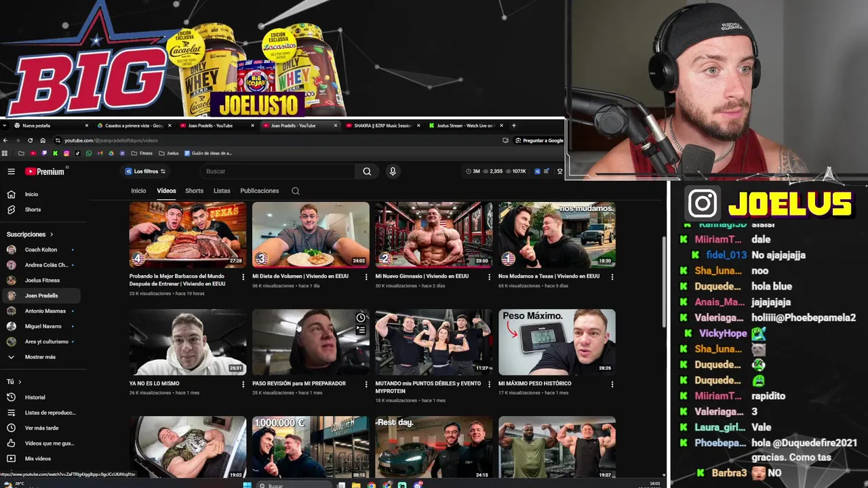Open options menu for MI MÁXIMO PESO HISTÓRICO video

(x=612, y=384)
